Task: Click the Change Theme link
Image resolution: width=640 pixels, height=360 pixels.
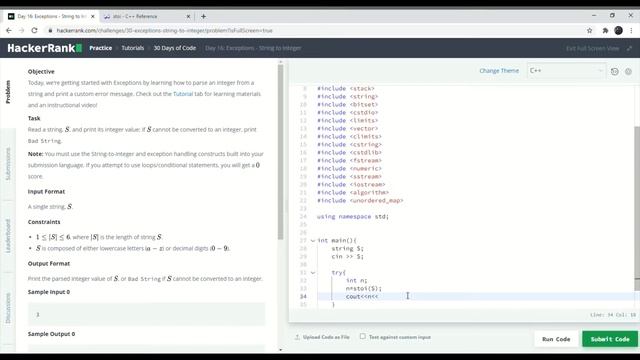Action: 499,71
